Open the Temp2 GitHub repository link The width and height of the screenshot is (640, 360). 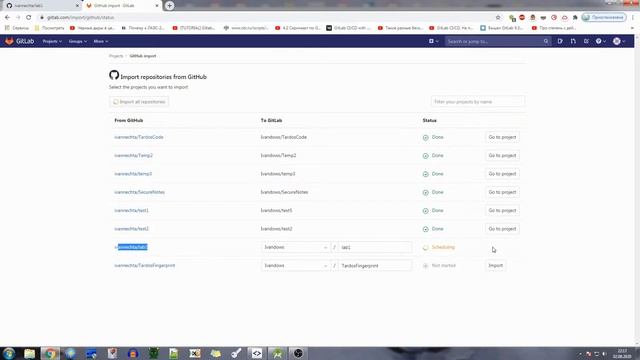tap(133, 156)
